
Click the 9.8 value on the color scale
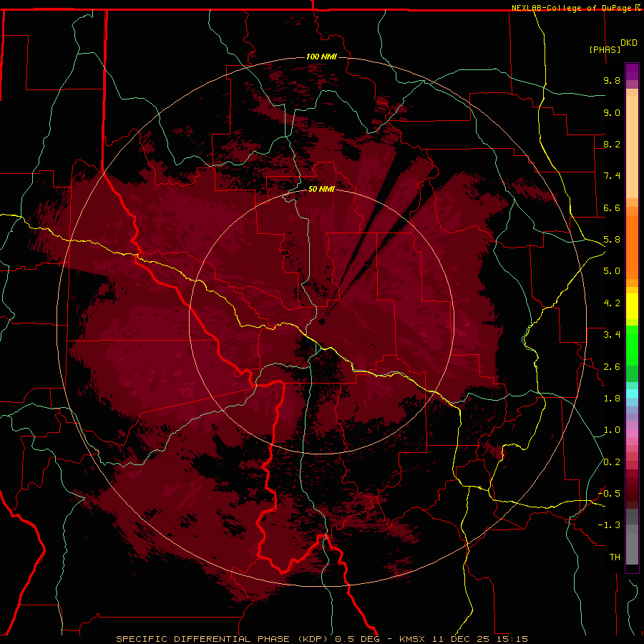(612, 80)
